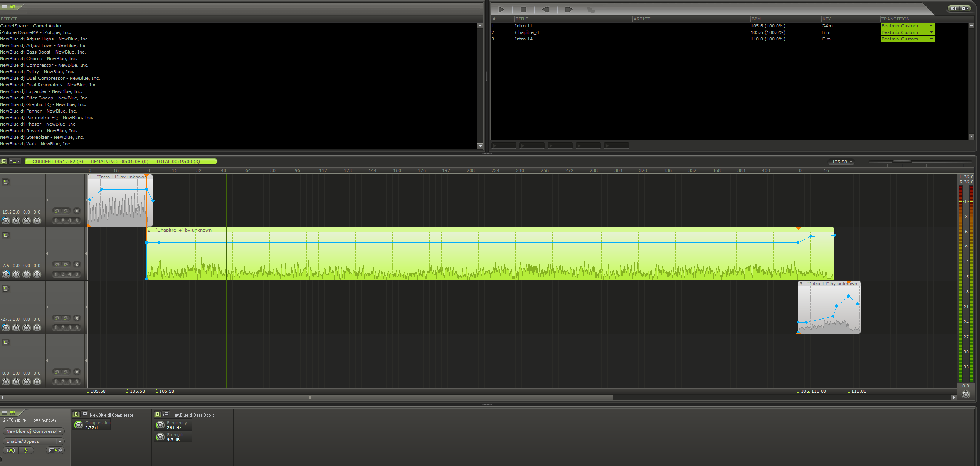
Task: Toggle power on NewBlue dj Bass Boost
Action: [x=158, y=414]
